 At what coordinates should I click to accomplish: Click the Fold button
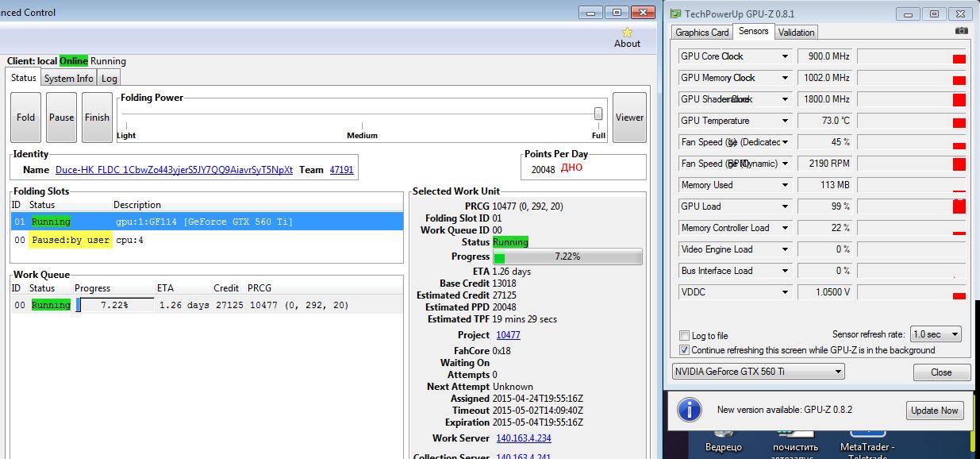coord(26,117)
